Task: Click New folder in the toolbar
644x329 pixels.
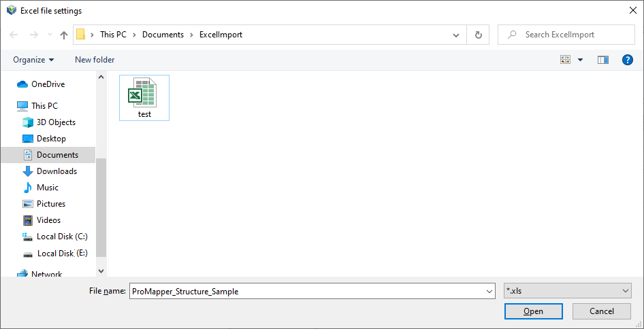Action: [95, 60]
